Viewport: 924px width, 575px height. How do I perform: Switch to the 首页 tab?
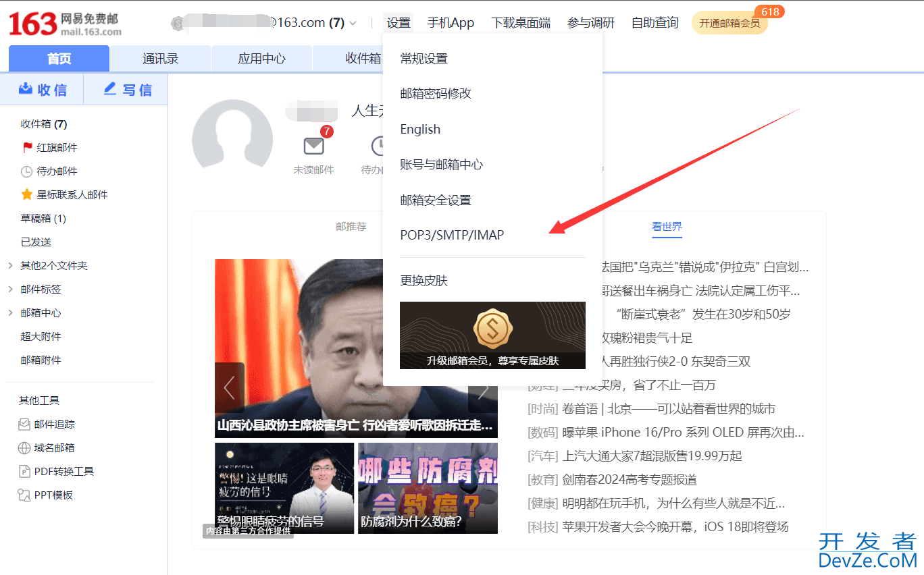tap(59, 59)
